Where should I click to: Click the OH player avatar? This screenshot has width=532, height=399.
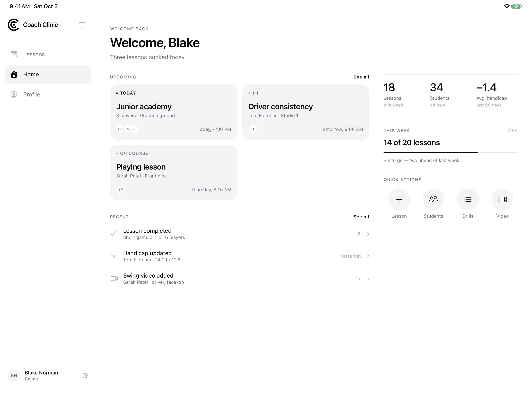(x=120, y=129)
